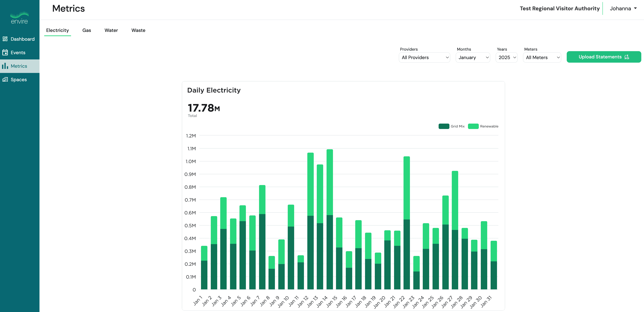Open the Months dropdown showing January

[473, 58]
